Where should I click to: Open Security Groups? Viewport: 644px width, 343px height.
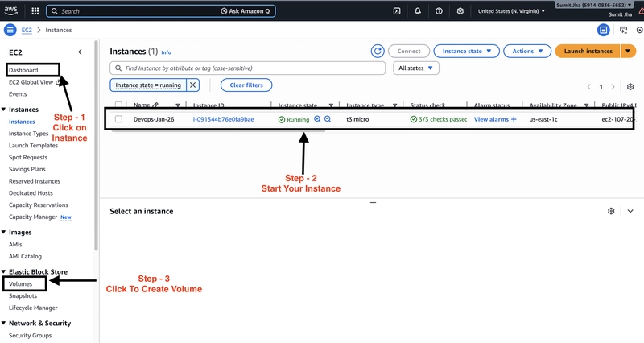tap(31, 335)
